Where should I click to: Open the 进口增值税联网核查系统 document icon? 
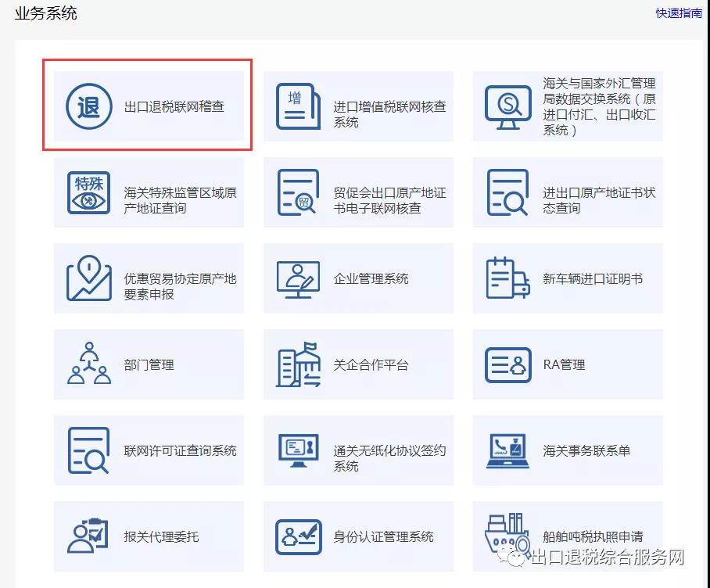coord(298,106)
